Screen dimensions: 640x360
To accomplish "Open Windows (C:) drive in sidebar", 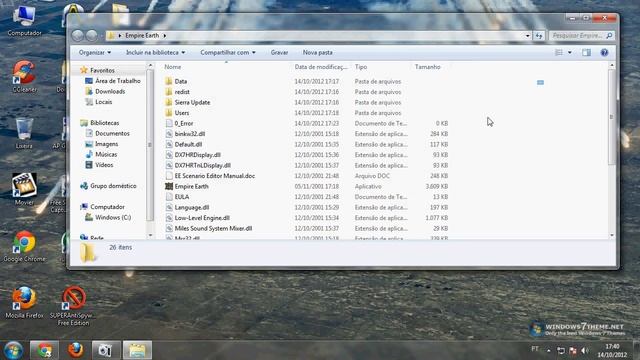I will tap(113, 218).
